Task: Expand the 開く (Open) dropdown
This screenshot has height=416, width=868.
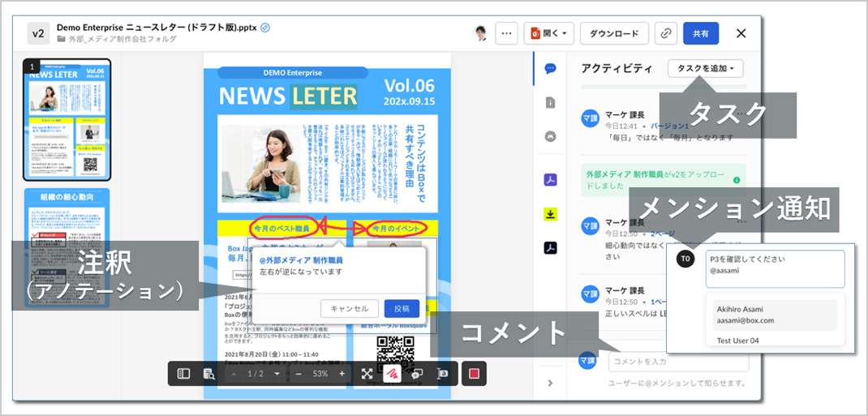Action: pos(549,33)
